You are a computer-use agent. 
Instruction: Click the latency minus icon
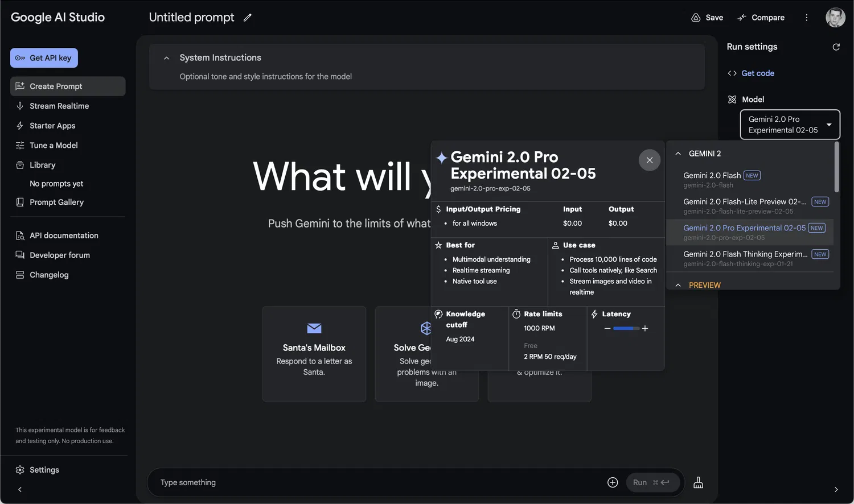pyautogui.click(x=607, y=328)
